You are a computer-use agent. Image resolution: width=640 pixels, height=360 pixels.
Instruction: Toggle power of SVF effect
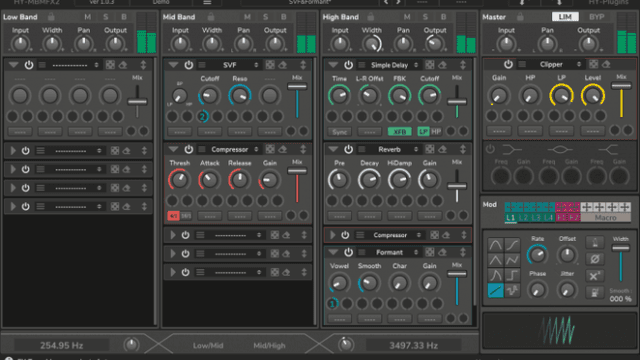pyautogui.click(x=189, y=65)
